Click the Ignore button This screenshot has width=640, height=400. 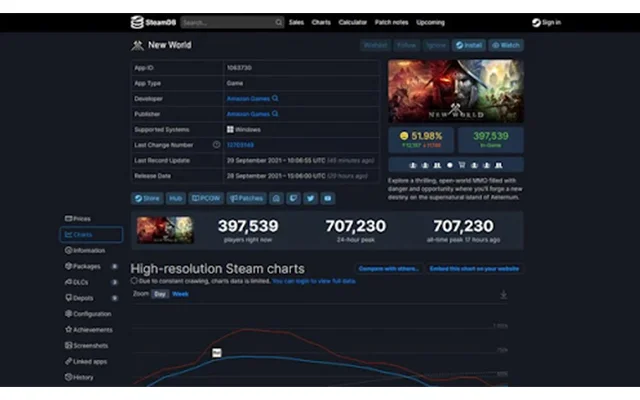click(x=436, y=45)
